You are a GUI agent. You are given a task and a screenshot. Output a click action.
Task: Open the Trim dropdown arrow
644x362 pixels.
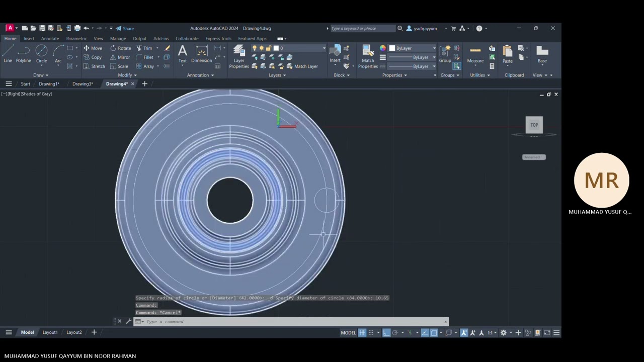(157, 48)
